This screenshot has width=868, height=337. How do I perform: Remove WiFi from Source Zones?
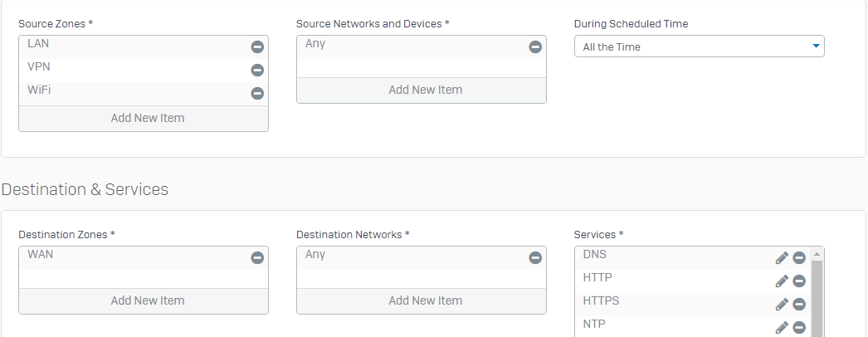coord(257,94)
